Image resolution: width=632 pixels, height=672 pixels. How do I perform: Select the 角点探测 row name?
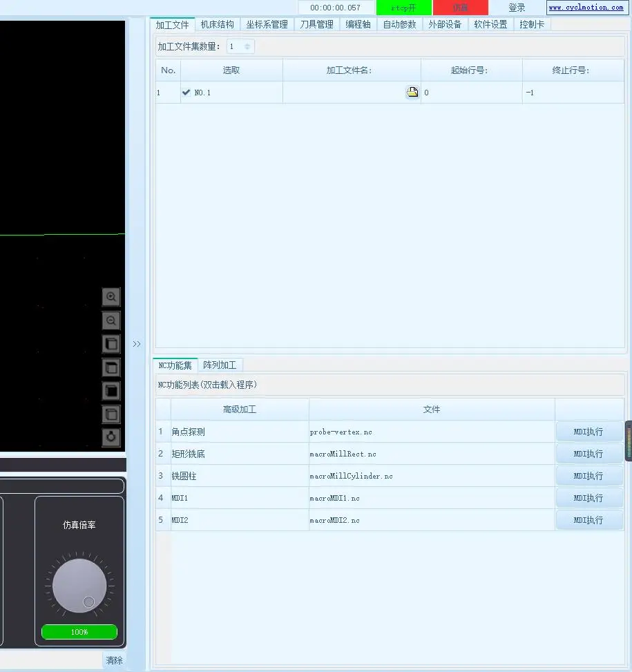point(240,432)
